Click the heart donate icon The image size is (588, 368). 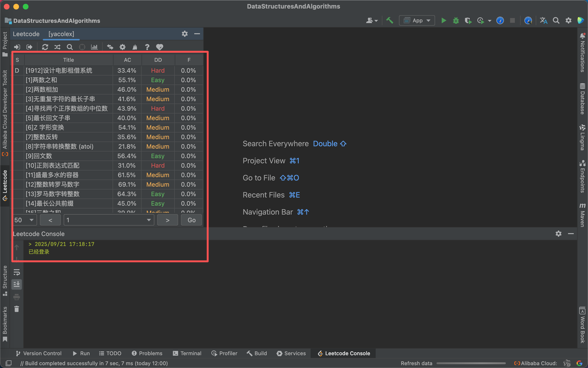(160, 47)
